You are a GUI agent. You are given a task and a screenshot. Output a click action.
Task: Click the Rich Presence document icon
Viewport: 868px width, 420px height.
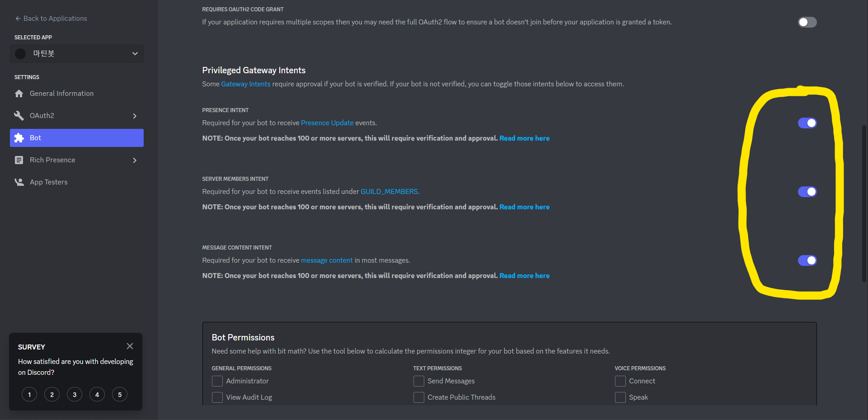[19, 160]
